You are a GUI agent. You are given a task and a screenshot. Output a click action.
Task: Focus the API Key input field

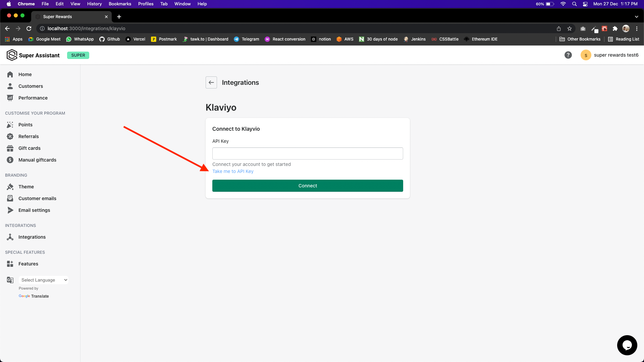[308, 154]
